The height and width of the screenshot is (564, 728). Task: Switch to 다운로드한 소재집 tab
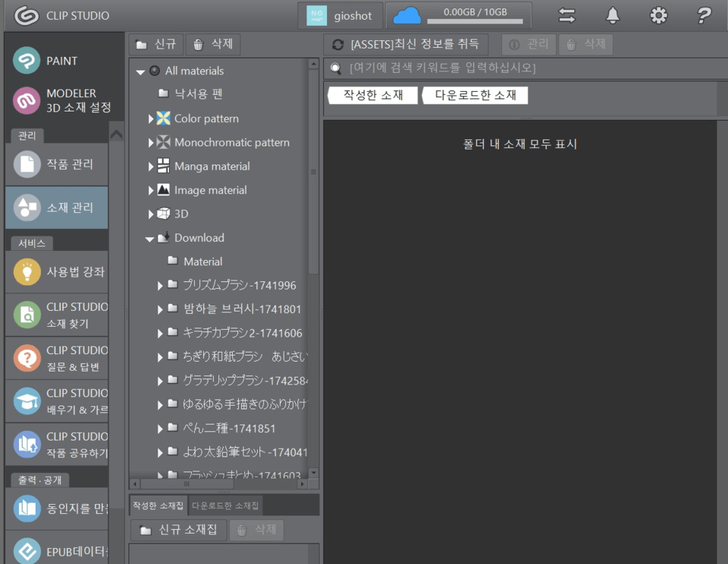pyautogui.click(x=225, y=506)
